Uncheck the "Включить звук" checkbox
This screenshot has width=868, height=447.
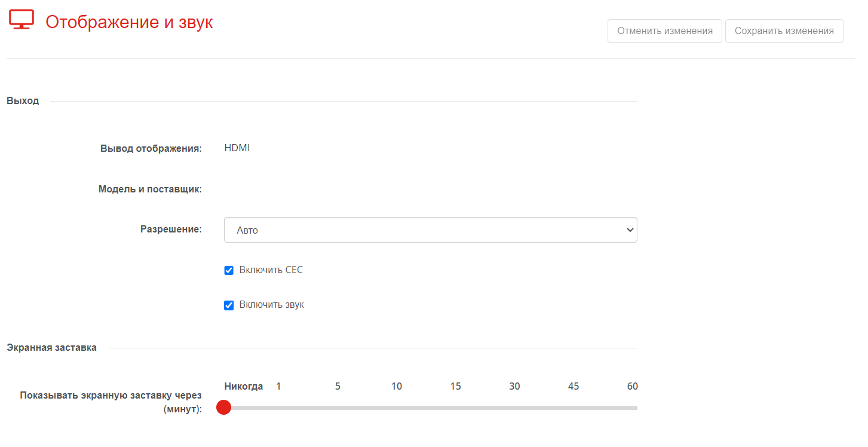(x=229, y=305)
